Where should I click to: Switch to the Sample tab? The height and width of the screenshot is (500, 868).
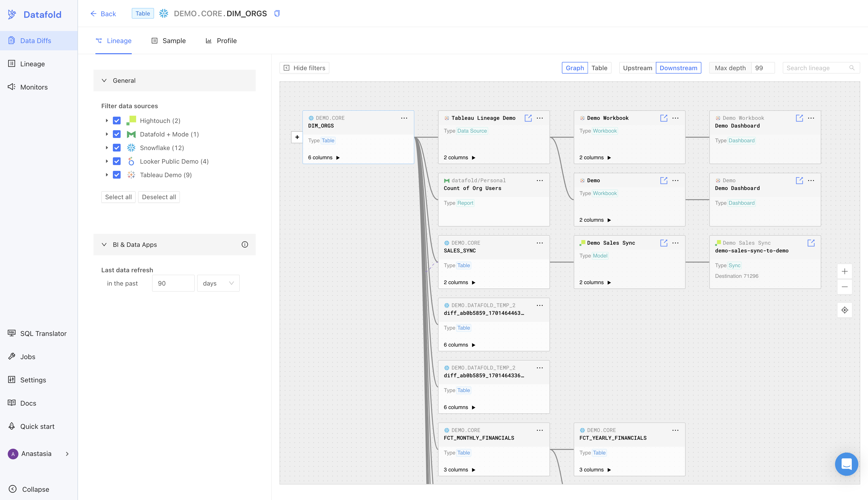coord(169,40)
